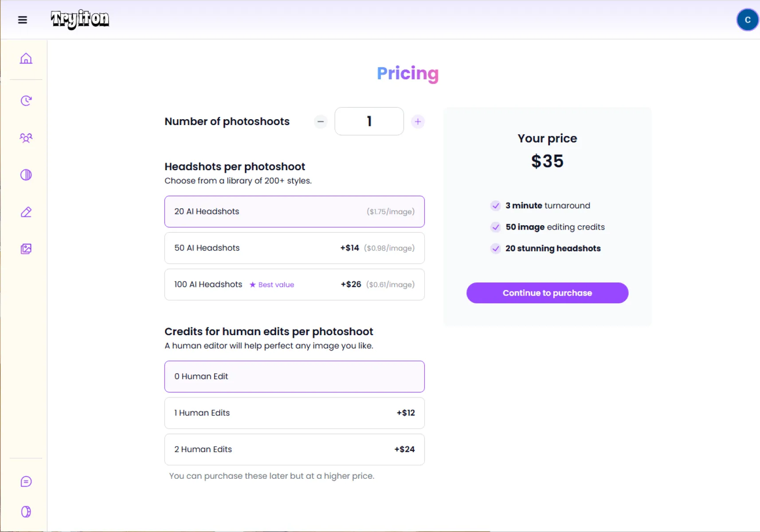
Task: Click the bottom sidebar coin icon
Action: 26,512
